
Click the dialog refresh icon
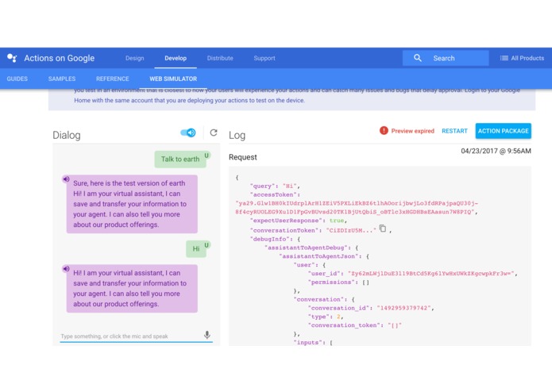[214, 133]
